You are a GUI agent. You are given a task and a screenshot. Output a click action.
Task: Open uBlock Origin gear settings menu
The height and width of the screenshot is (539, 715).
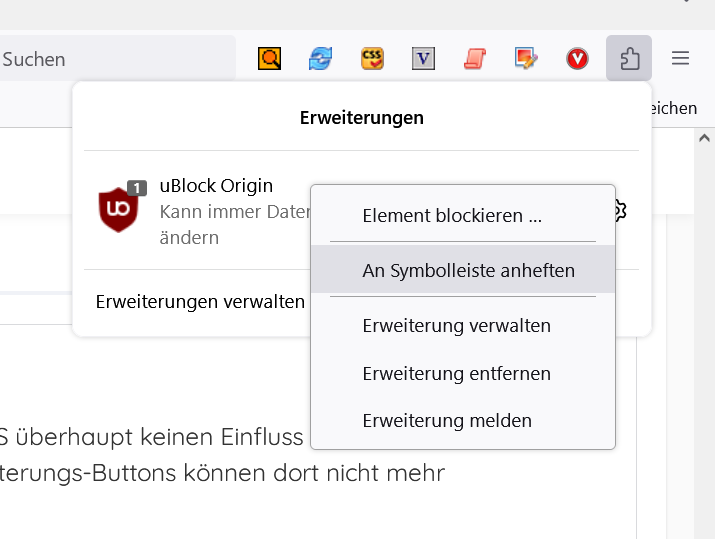point(621,210)
